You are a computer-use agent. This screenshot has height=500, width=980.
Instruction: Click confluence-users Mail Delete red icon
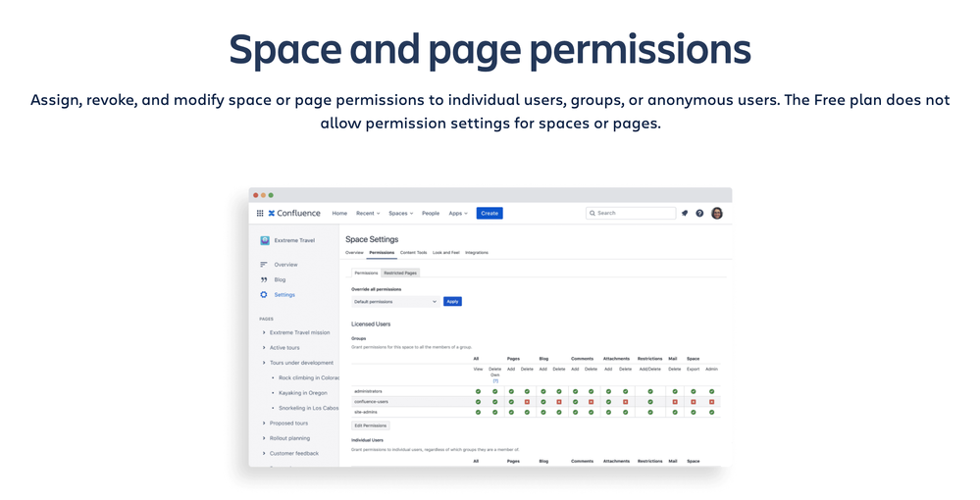tap(675, 401)
